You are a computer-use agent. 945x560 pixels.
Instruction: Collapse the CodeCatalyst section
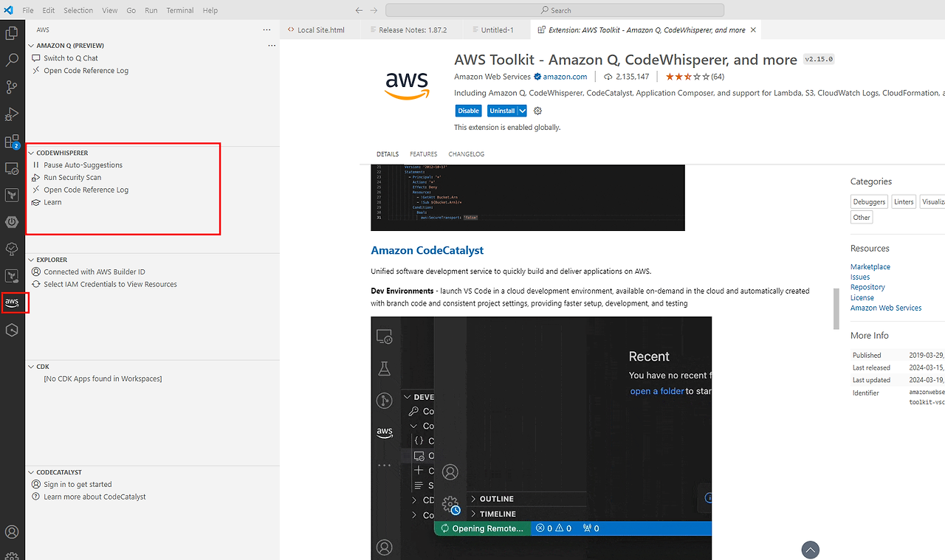(31, 472)
